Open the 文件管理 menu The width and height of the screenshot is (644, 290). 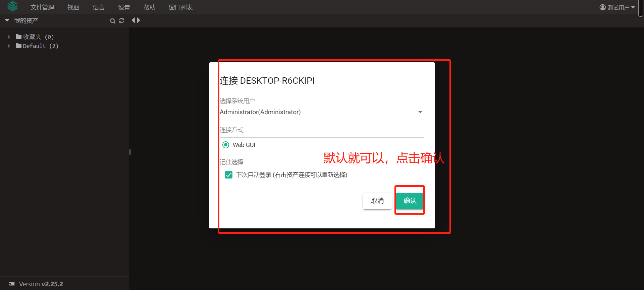42,7
